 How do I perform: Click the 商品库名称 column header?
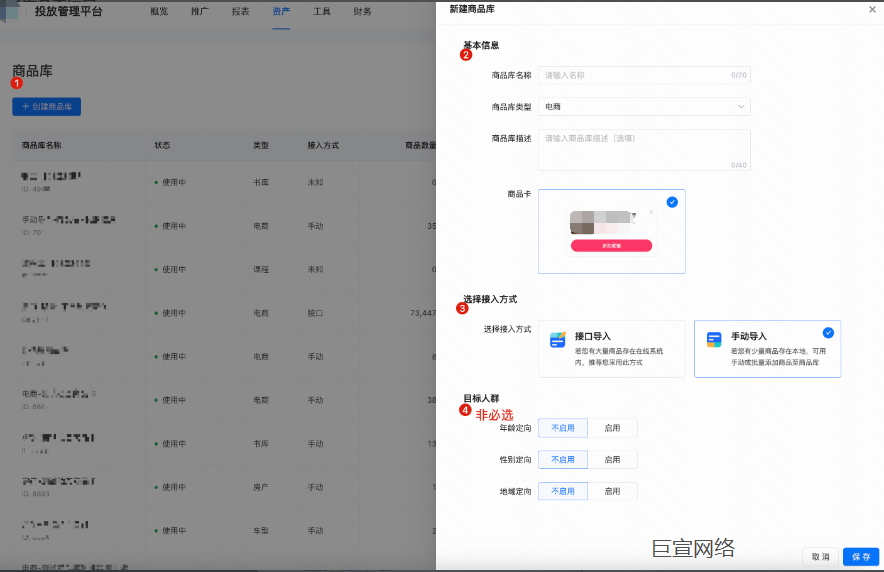[42, 145]
